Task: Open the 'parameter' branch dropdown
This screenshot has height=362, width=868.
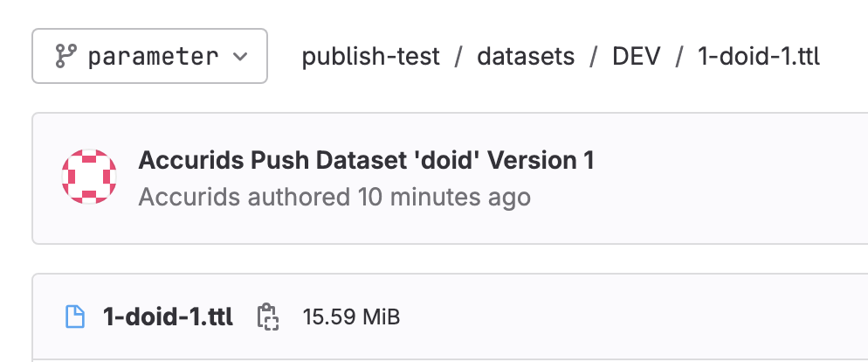Action: tap(149, 57)
